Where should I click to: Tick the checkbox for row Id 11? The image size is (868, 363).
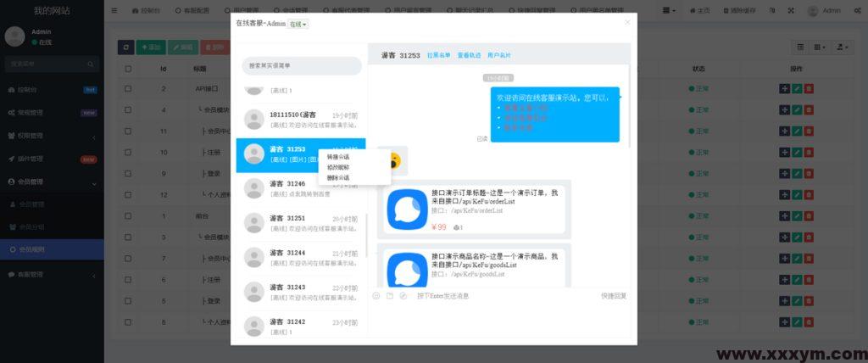coord(128,131)
